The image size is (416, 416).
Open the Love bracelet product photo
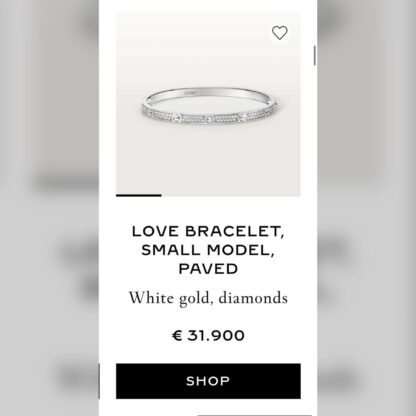(x=208, y=104)
